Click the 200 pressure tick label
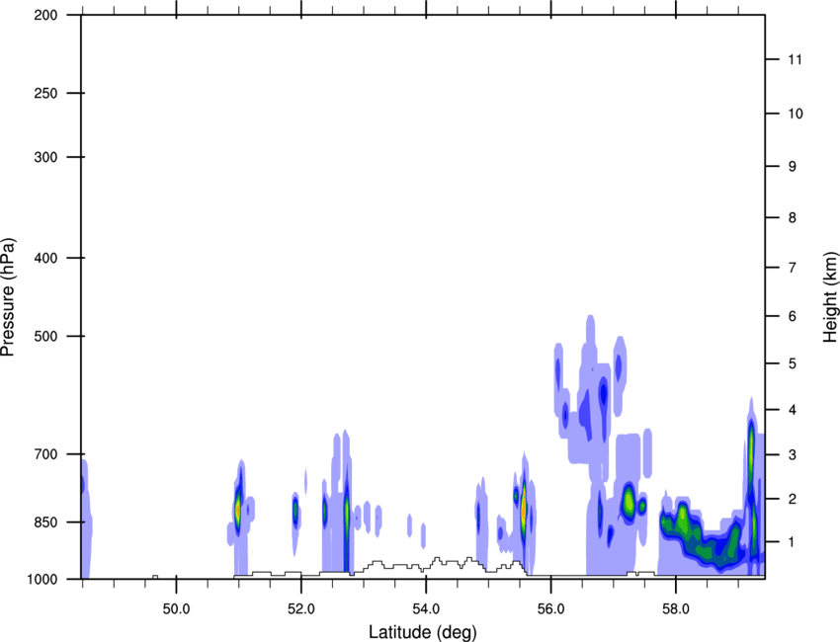The image size is (840, 642). coord(45,15)
